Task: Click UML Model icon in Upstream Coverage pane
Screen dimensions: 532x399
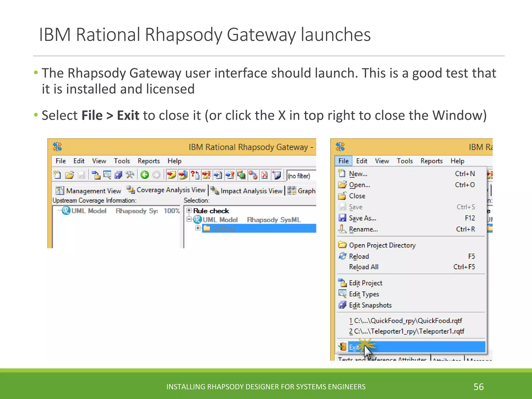Action: click(x=66, y=211)
